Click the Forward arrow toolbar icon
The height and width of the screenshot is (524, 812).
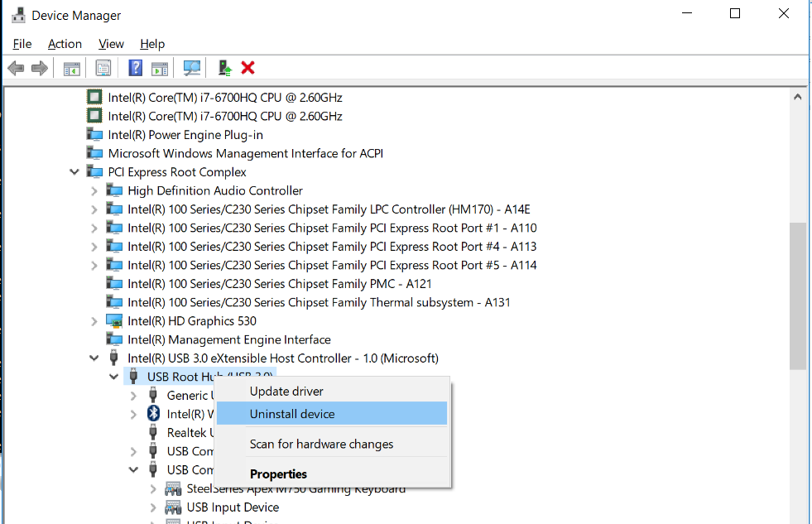point(40,68)
